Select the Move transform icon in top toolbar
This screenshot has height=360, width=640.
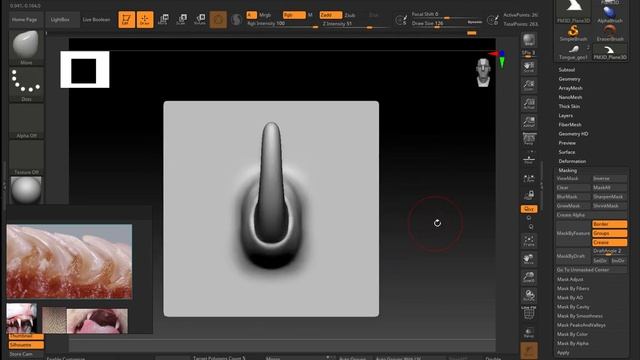pyautogui.click(x=163, y=19)
